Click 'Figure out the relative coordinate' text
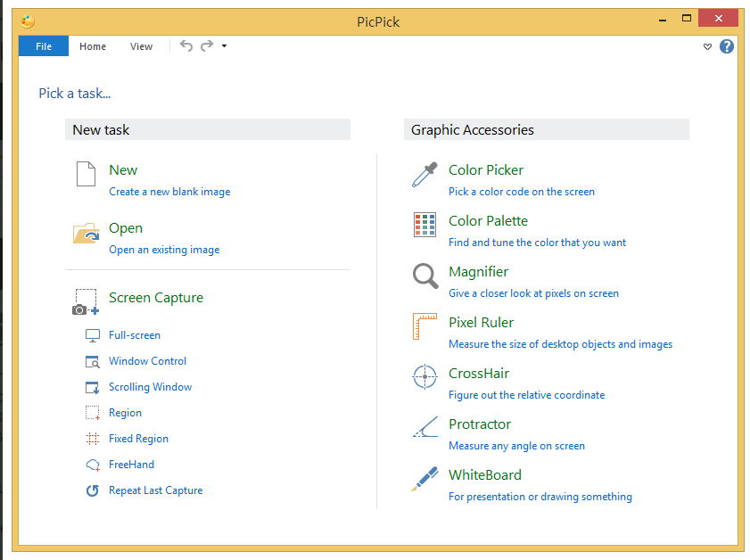 [x=527, y=395]
